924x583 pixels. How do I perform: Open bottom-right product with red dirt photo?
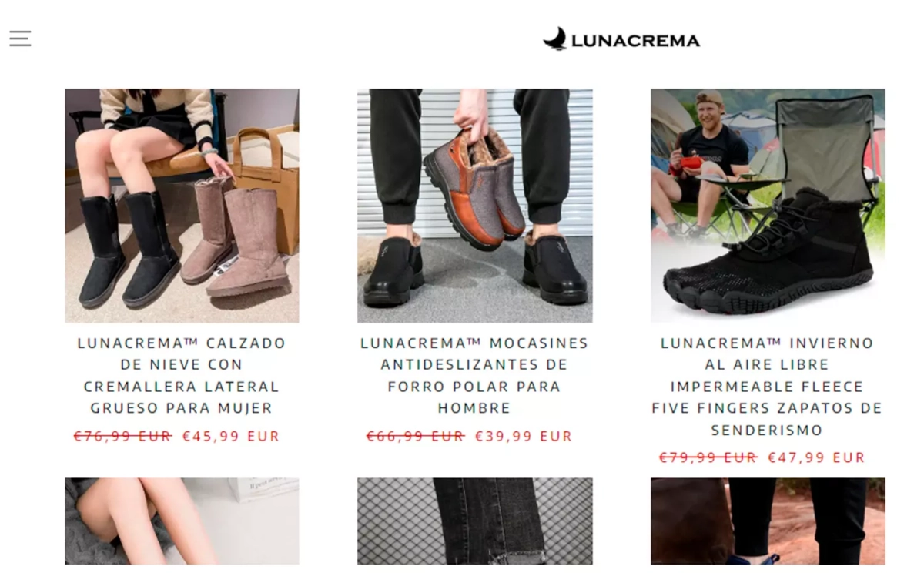pyautogui.click(x=768, y=521)
